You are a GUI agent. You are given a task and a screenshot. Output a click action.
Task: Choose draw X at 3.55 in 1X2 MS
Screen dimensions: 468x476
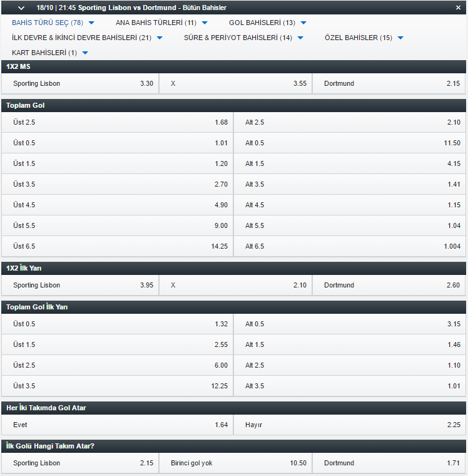click(x=236, y=83)
